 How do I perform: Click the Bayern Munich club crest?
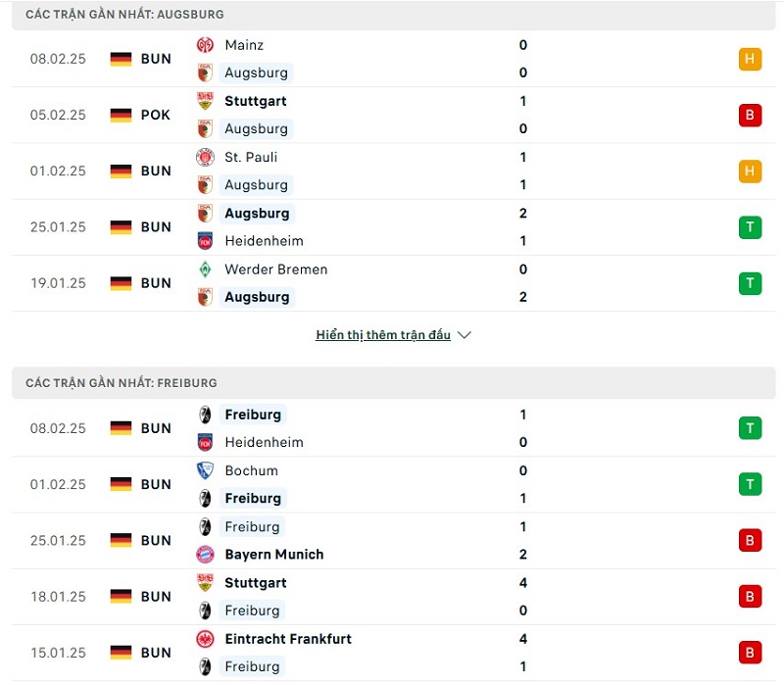205,555
